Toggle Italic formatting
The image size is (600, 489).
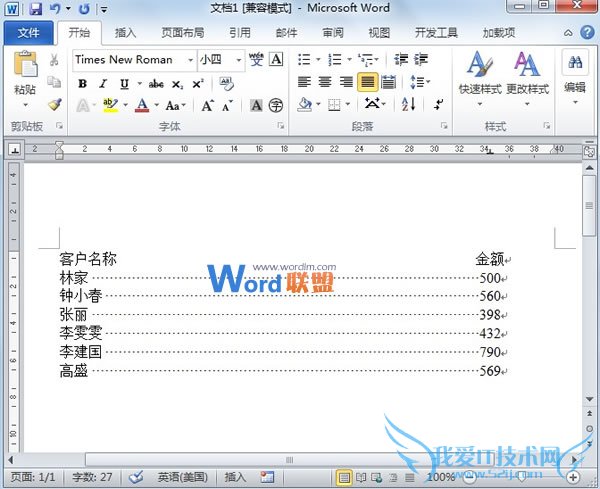(103, 84)
